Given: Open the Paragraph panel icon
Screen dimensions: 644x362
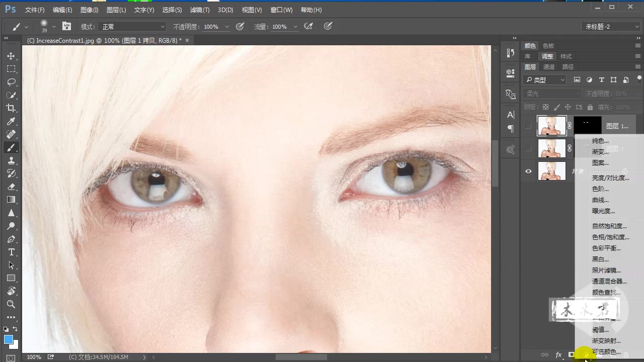Looking at the screenshot, I should [511, 129].
